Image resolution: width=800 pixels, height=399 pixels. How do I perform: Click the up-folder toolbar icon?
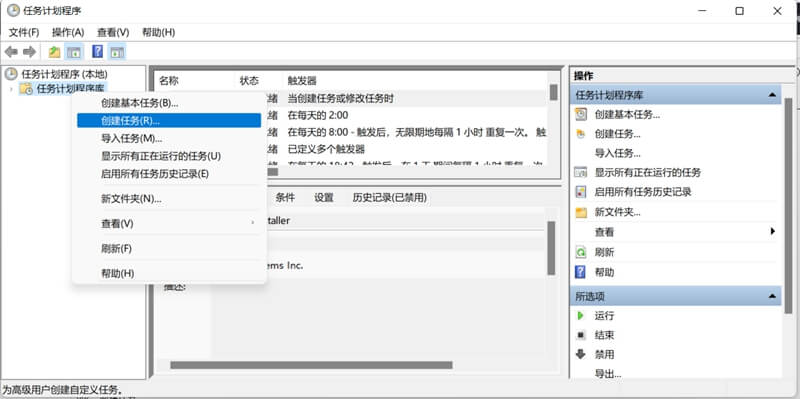pos(54,52)
